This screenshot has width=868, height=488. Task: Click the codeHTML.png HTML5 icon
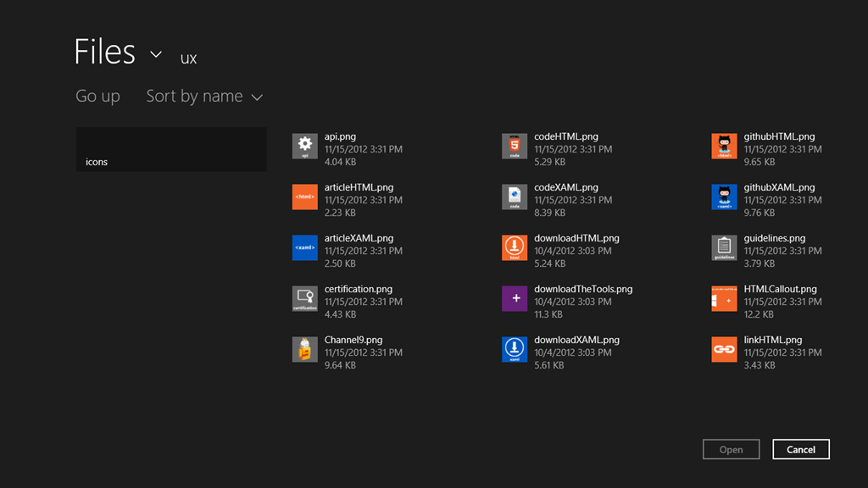click(515, 147)
